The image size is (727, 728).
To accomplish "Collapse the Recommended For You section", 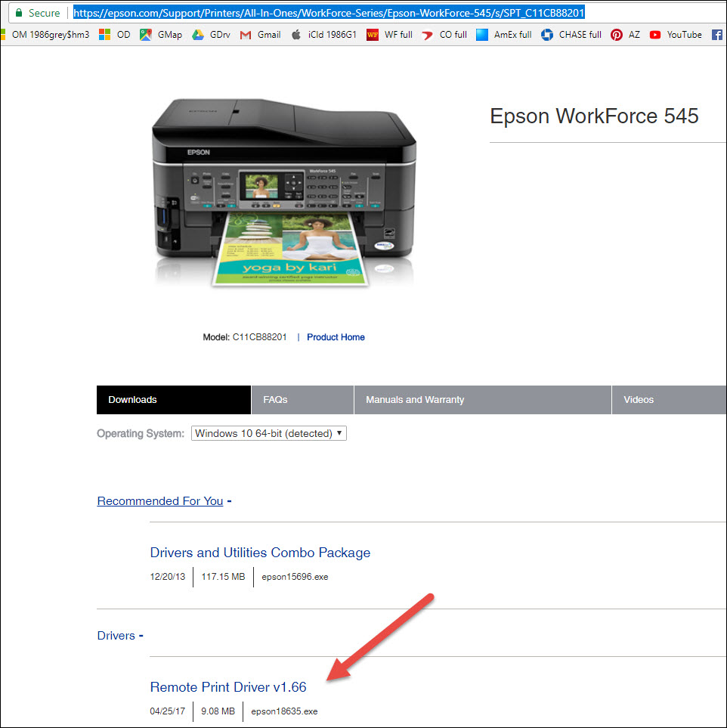I will pyautogui.click(x=164, y=501).
